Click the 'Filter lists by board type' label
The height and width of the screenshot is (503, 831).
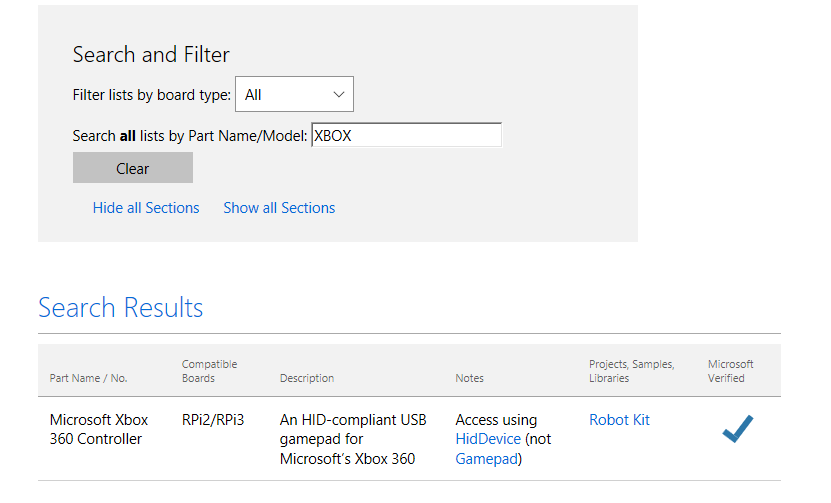[x=152, y=95]
